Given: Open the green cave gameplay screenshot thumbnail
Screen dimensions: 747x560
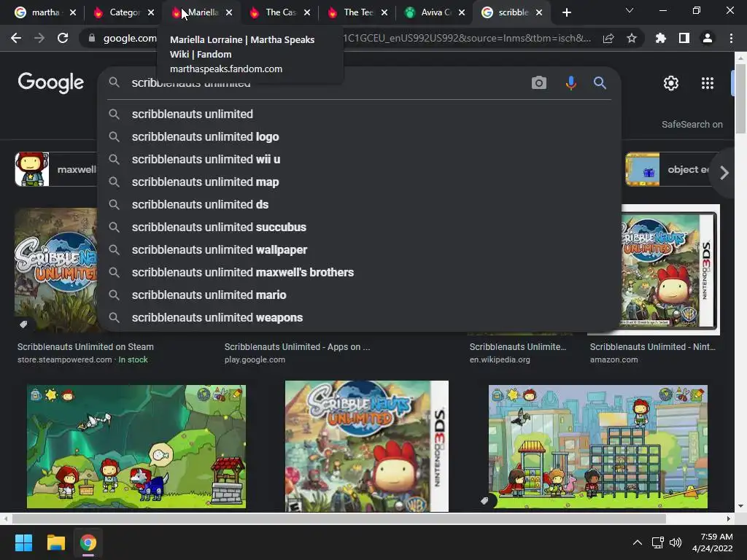Looking at the screenshot, I should [x=136, y=447].
